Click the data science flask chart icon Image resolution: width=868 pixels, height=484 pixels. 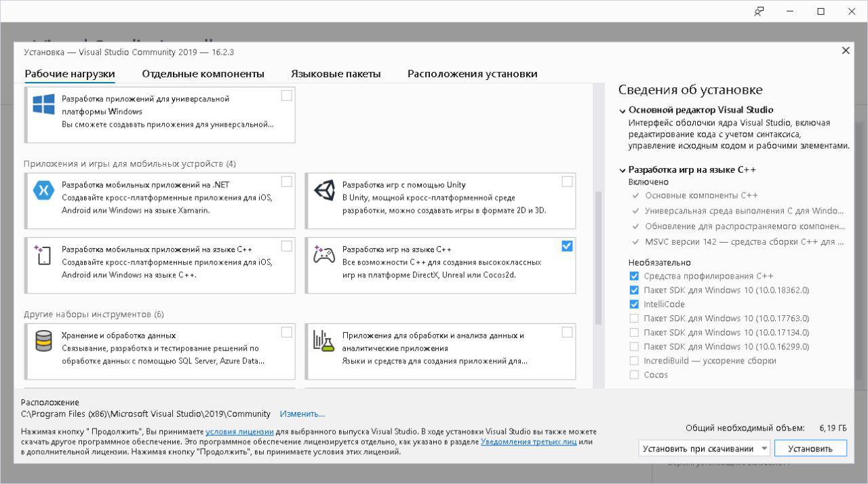(x=324, y=340)
